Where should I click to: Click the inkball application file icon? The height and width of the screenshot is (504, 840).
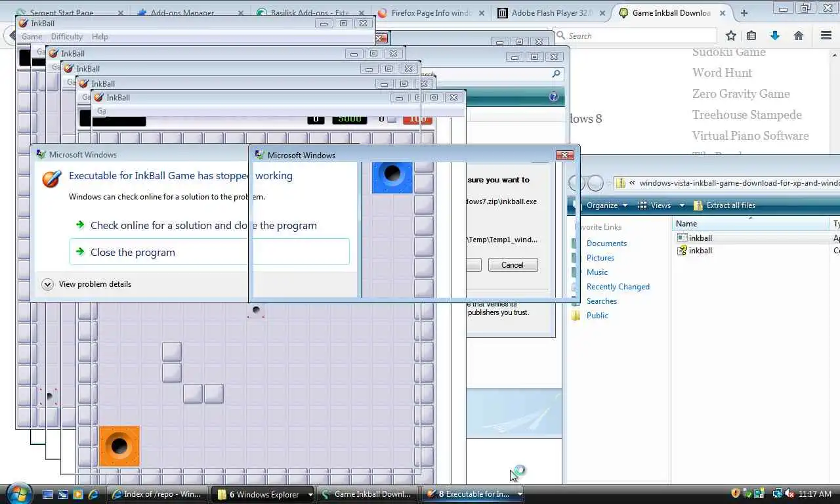click(x=682, y=238)
